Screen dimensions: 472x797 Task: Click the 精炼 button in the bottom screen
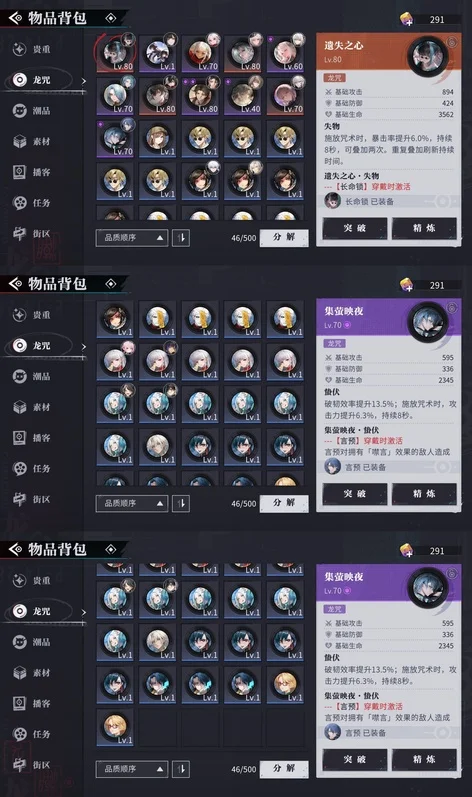click(x=424, y=759)
